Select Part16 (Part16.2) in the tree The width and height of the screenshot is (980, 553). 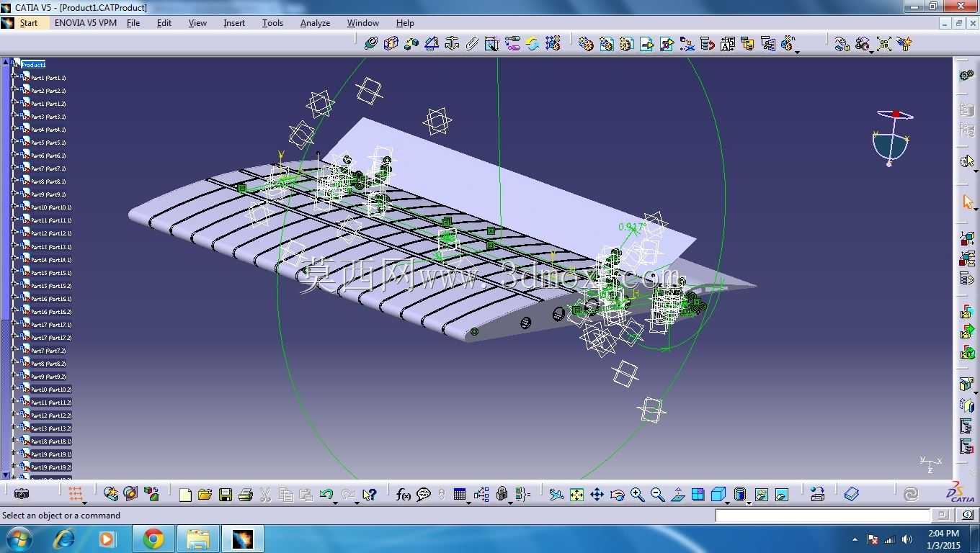pos(51,312)
